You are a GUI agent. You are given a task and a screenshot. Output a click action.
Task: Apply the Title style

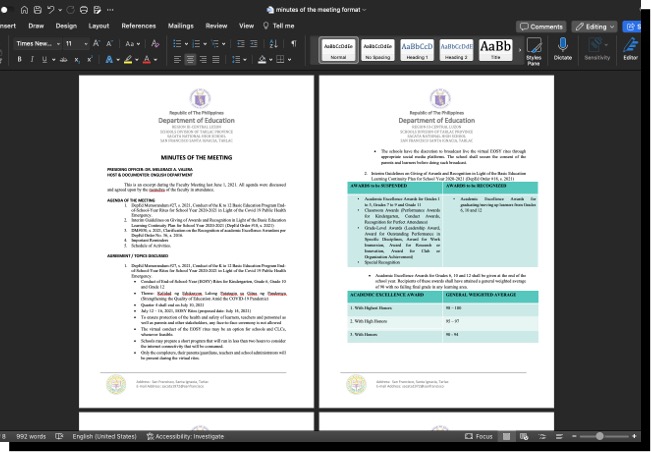(496, 50)
